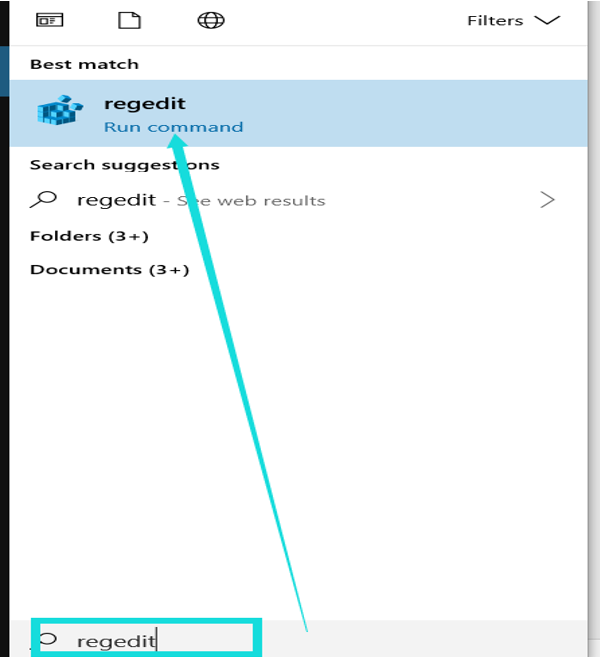Click the magnifier icon beside web suggestion
The image size is (600, 657).
click(44, 200)
